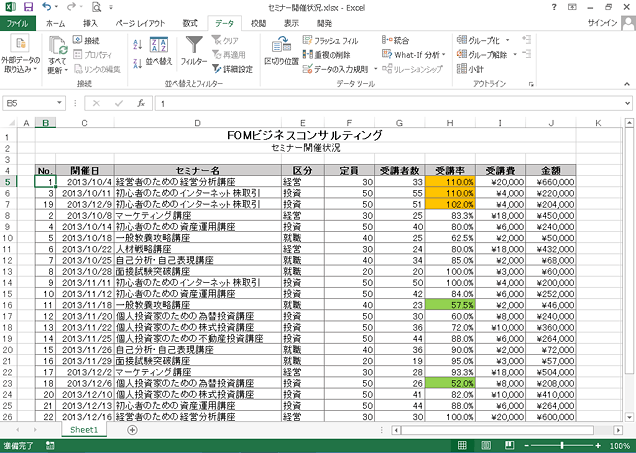Click 区切り位置 text to columns icon
The height and width of the screenshot is (453, 636).
coord(281,45)
